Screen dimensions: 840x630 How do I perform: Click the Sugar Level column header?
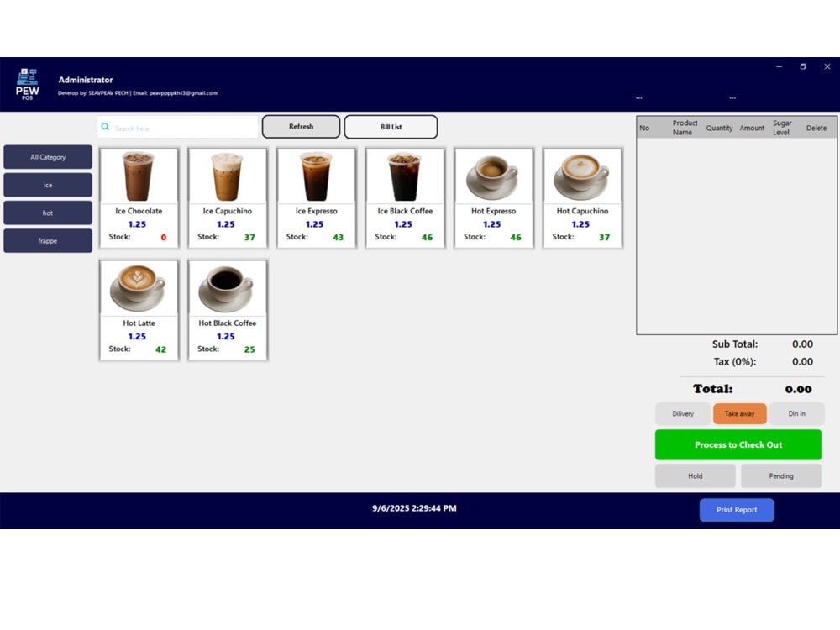tap(782, 128)
